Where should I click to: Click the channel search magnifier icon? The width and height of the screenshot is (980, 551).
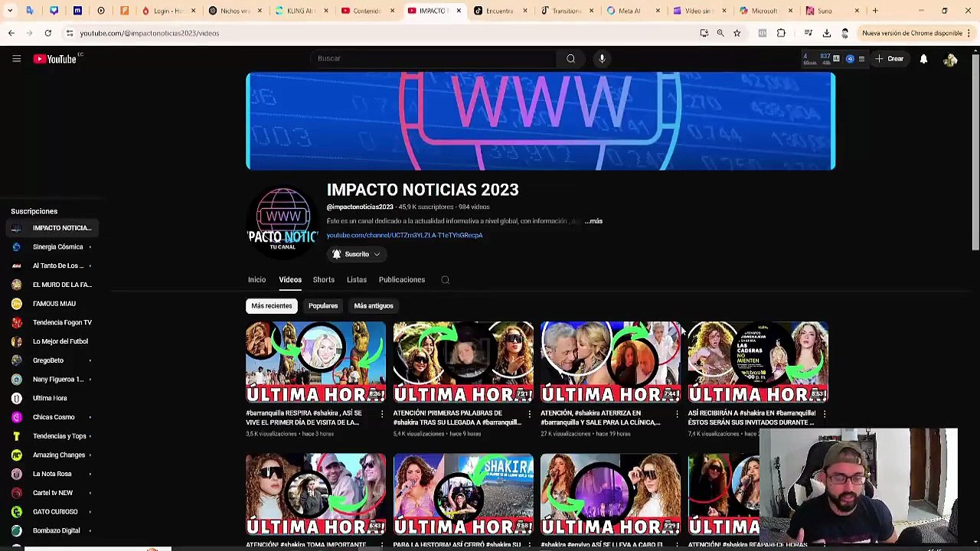click(445, 280)
